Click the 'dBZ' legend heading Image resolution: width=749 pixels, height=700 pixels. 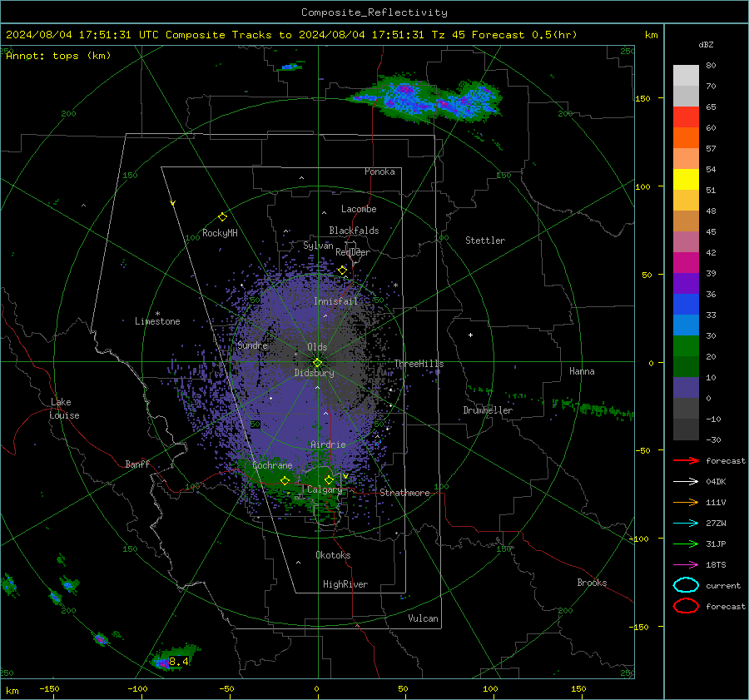[706, 44]
